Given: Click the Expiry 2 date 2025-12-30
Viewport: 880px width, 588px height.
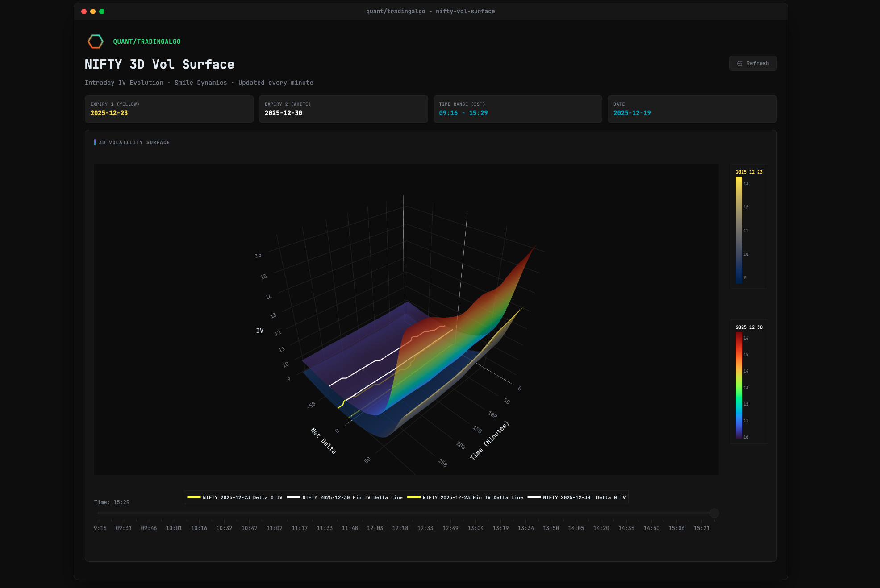Looking at the screenshot, I should [283, 113].
